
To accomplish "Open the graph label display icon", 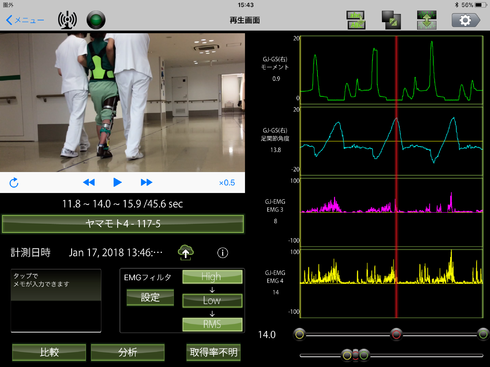I will point(356,20).
